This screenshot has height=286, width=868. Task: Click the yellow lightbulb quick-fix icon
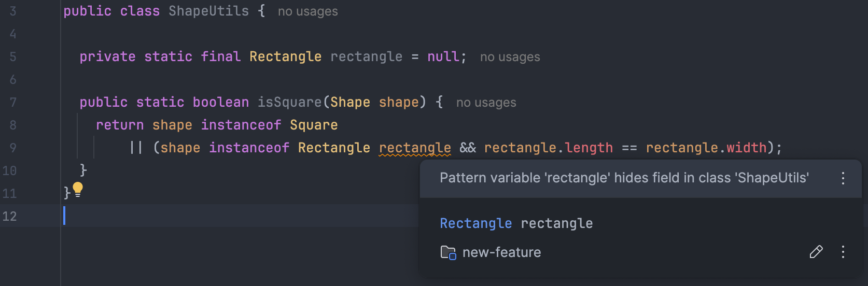pyautogui.click(x=78, y=189)
